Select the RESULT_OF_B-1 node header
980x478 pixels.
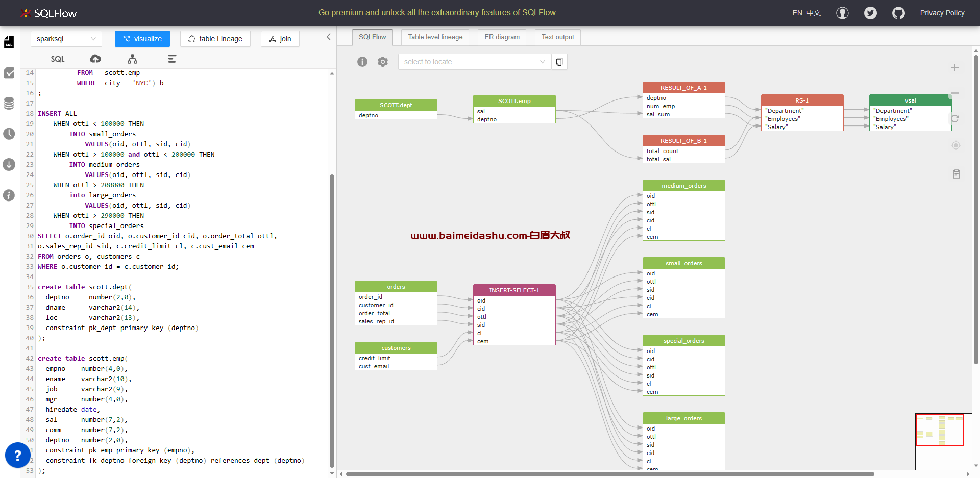[684, 141]
